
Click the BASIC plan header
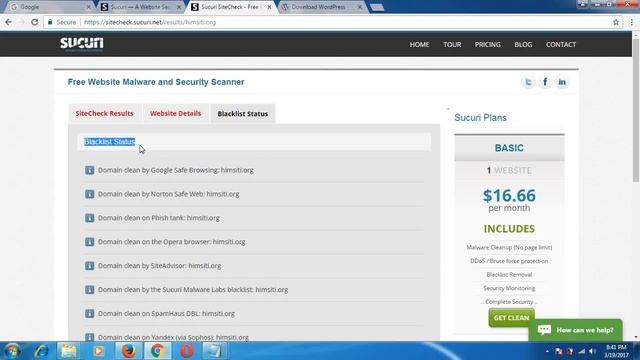pos(509,148)
